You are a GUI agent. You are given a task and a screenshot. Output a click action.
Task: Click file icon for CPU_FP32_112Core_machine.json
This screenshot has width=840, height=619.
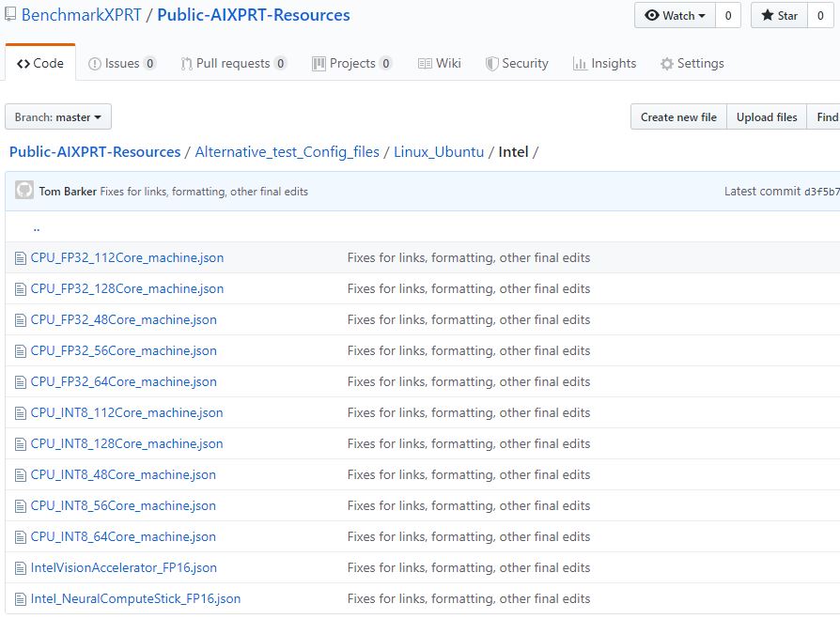[21, 258]
